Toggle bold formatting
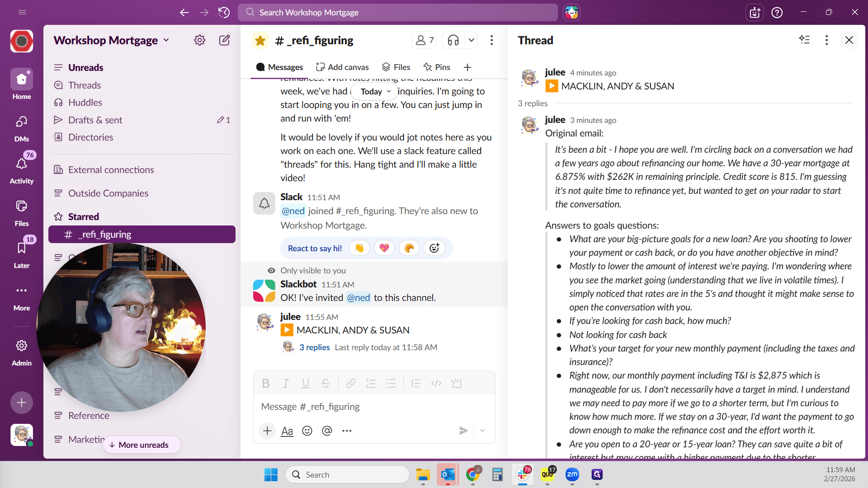Image resolution: width=868 pixels, height=488 pixels. coord(266,384)
